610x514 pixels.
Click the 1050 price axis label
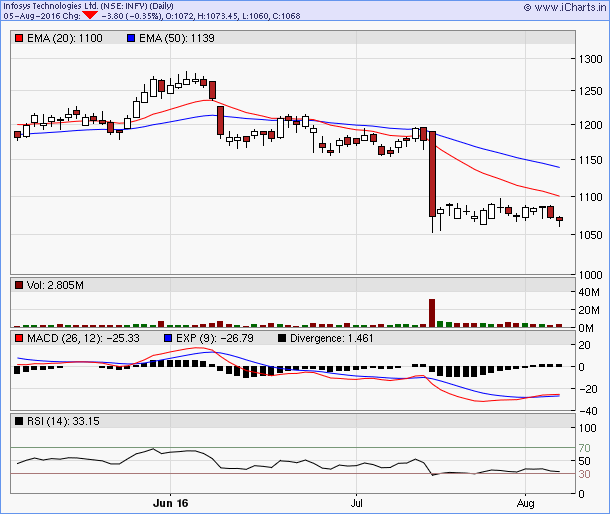pos(590,235)
